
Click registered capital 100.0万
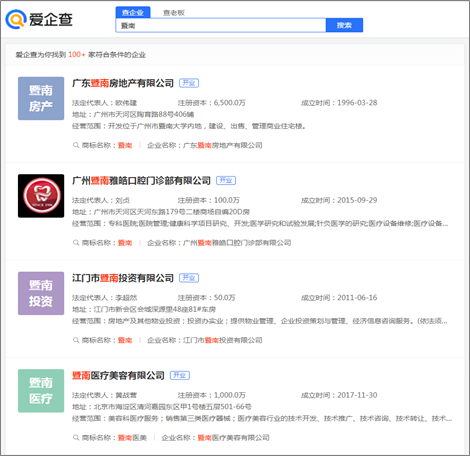pos(227,200)
